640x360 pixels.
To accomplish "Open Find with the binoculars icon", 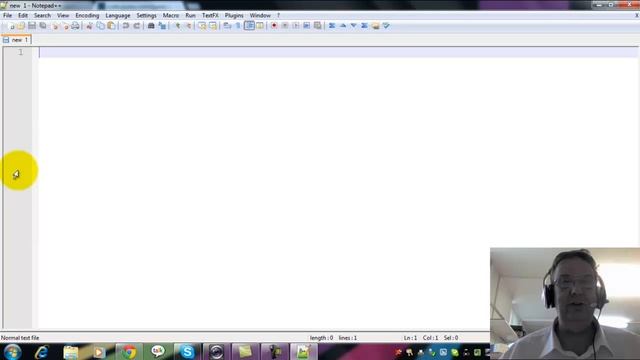I will click(151, 26).
